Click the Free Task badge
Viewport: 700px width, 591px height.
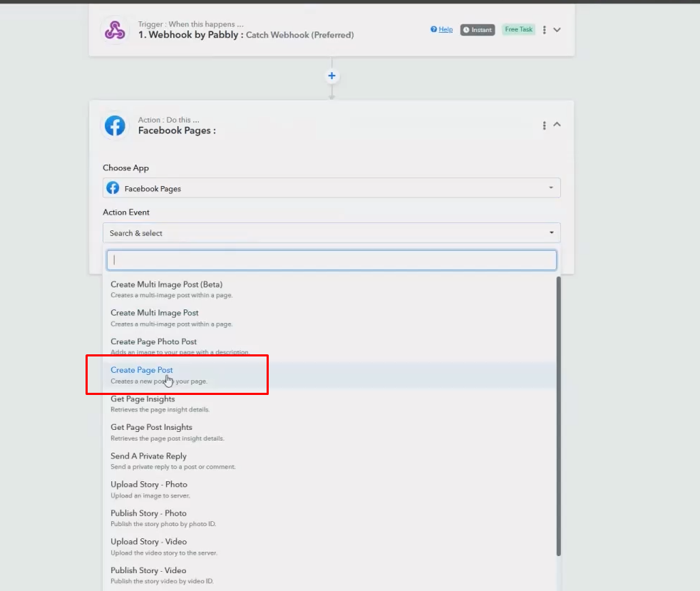518,29
